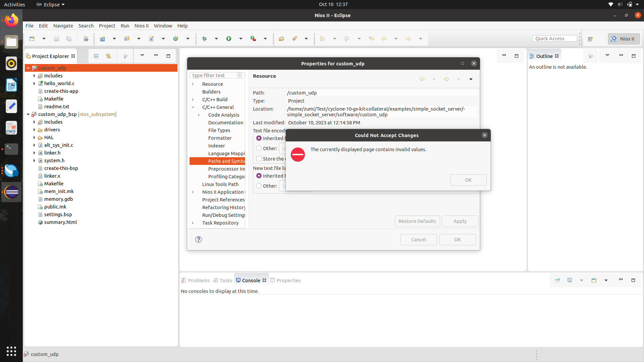Toggle Link with Editor in Project Explorer

tap(108, 56)
